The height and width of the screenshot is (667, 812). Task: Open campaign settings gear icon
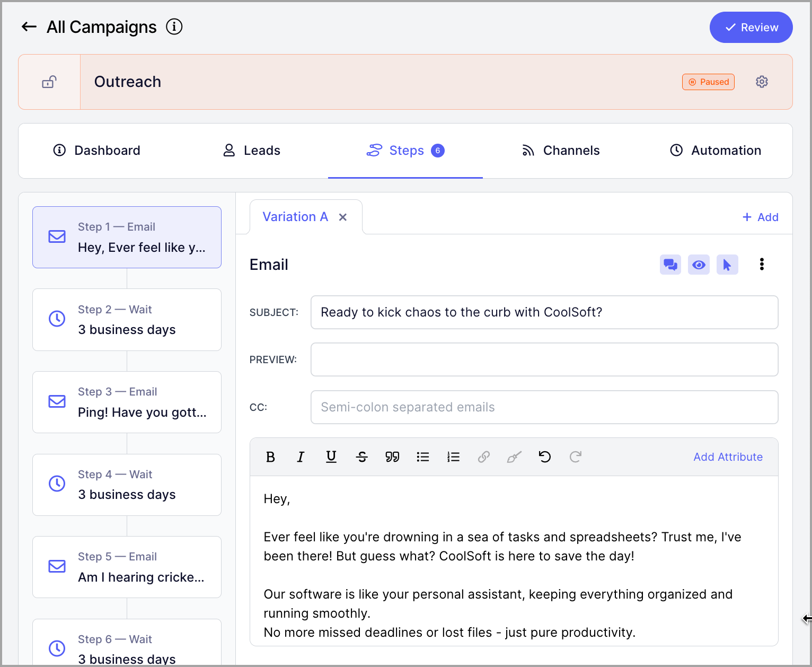tap(762, 82)
